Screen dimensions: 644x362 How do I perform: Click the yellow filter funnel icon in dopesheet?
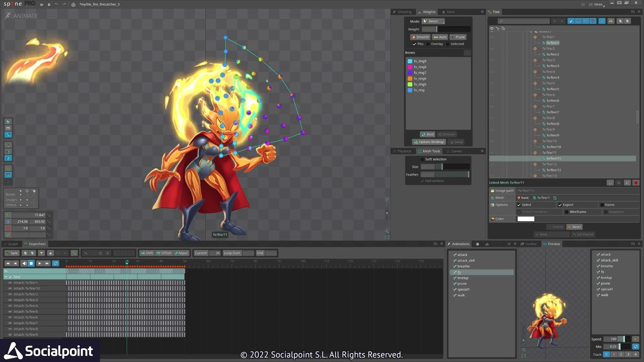click(41, 253)
